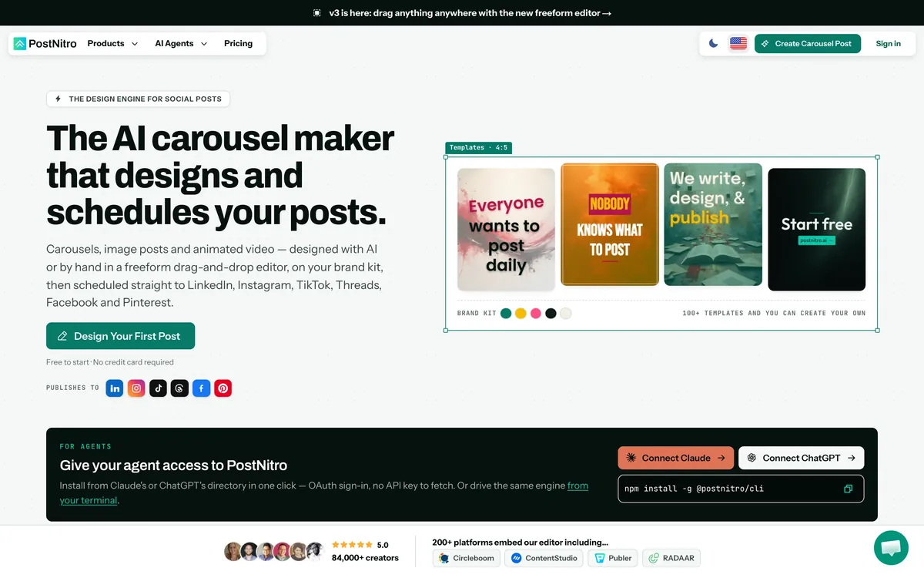Click the Facebook publish icon
The image size is (924, 578).
coord(201,388)
